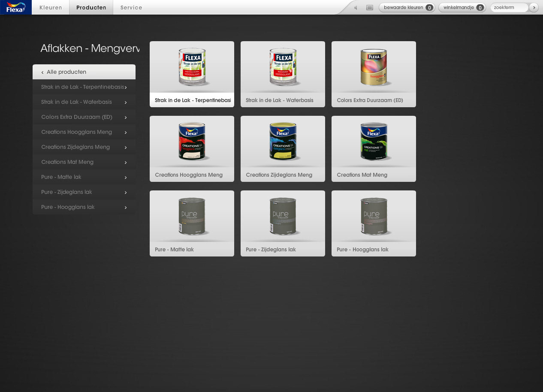This screenshot has height=392, width=543.
Task: Toggle fullscreen view icon in top bar
Action: 370,8
